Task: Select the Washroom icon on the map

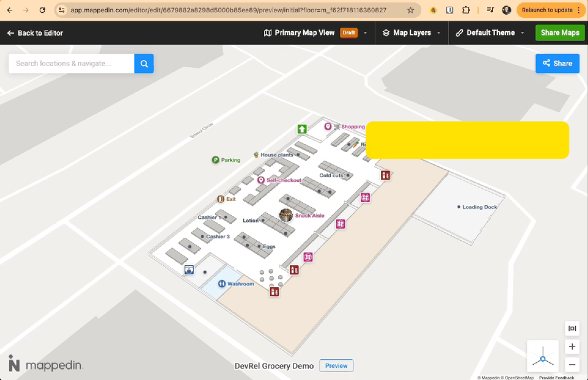Action: tap(222, 284)
